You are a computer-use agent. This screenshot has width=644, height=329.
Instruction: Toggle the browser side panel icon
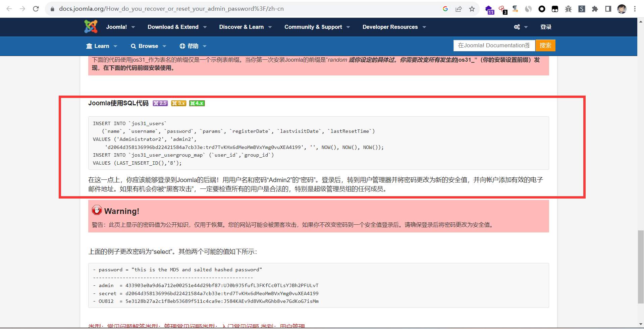pyautogui.click(x=608, y=9)
